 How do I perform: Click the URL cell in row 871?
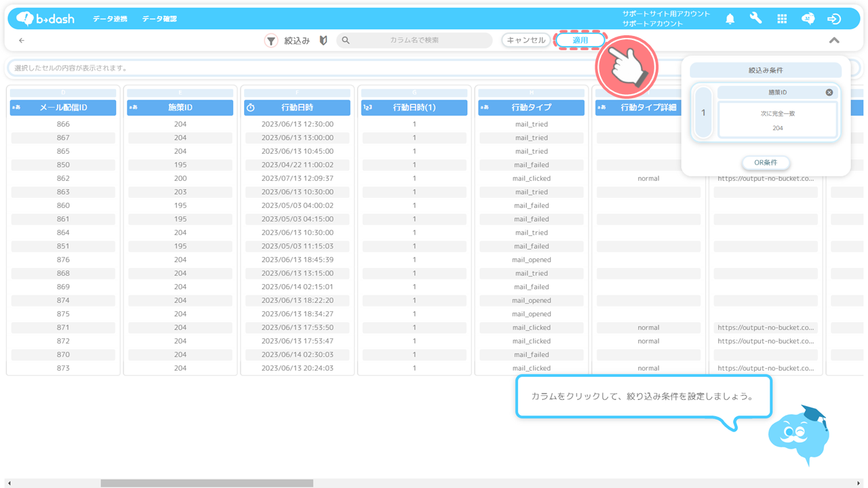766,328
